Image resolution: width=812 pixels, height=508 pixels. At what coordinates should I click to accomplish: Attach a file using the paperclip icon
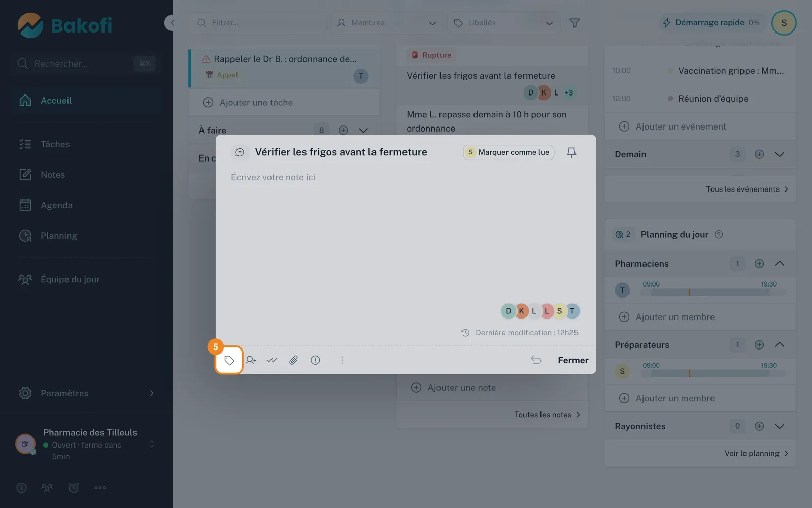(293, 360)
